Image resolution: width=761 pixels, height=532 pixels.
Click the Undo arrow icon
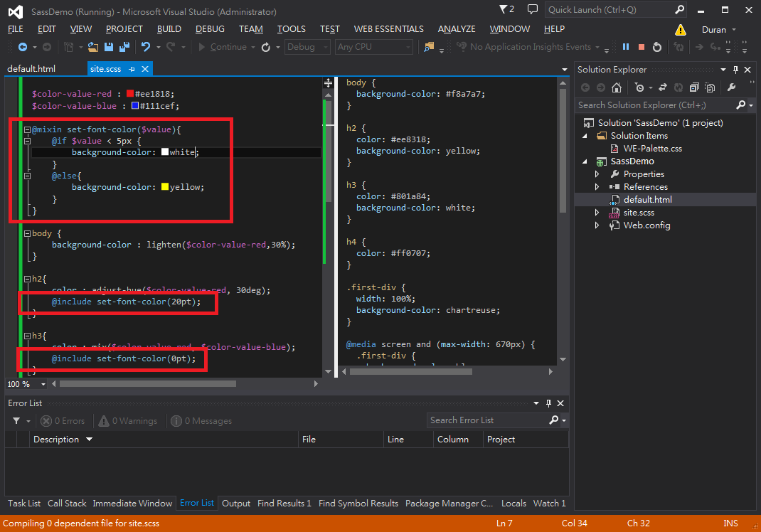(x=146, y=47)
